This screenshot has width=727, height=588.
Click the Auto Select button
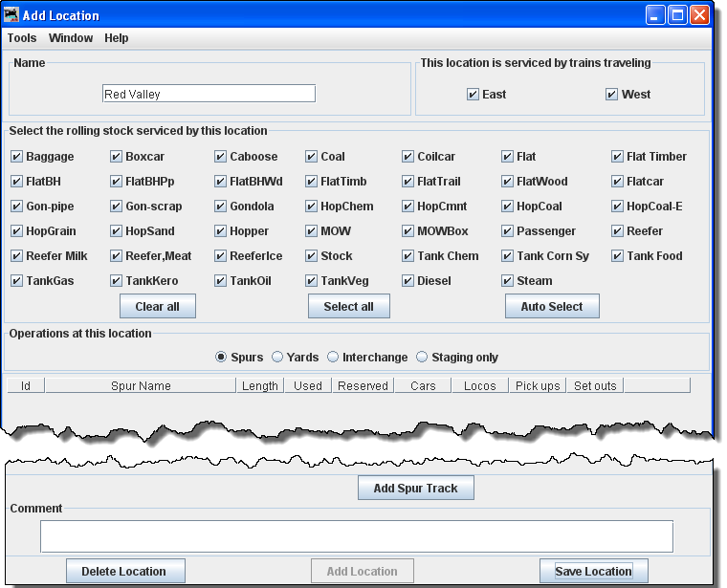pos(552,306)
